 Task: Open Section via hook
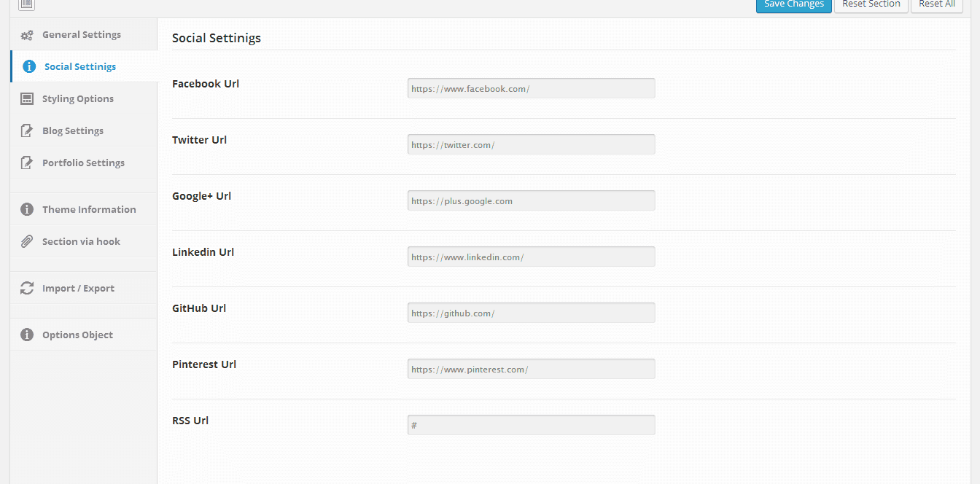click(84, 241)
